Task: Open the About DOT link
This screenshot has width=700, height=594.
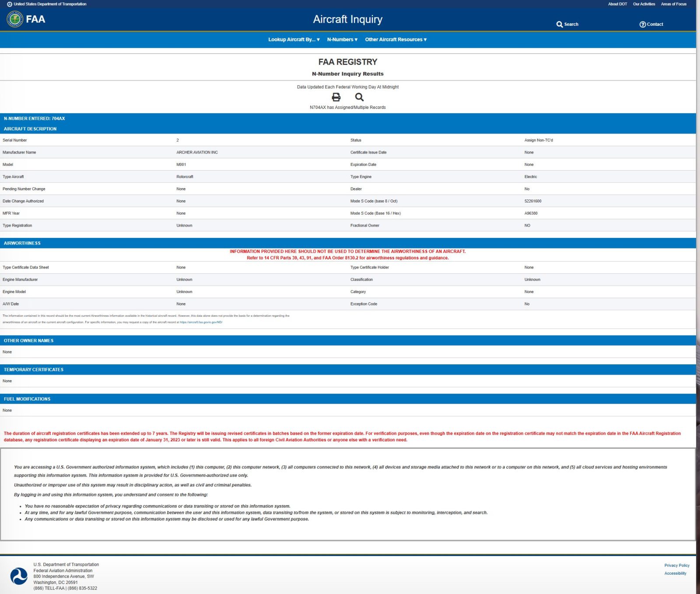Action: click(617, 4)
